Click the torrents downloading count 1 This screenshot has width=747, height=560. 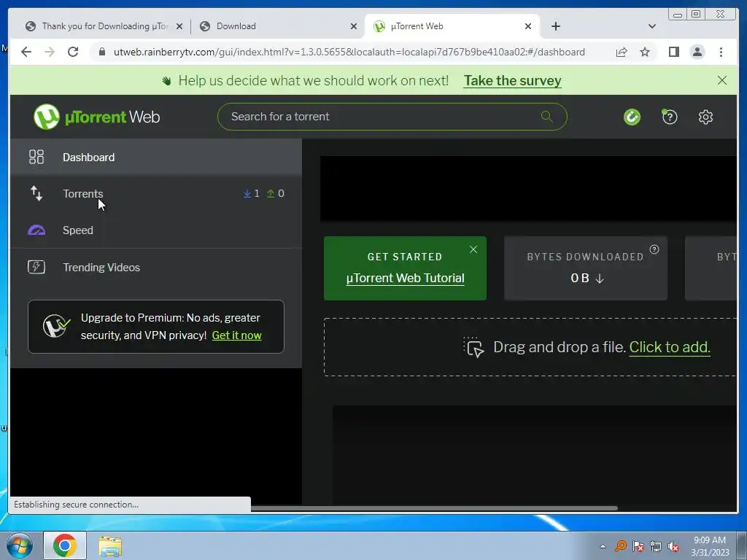click(252, 193)
